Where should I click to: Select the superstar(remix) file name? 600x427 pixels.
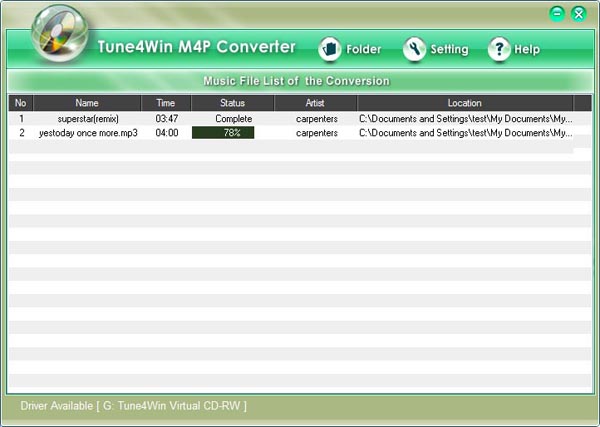[x=88, y=119]
